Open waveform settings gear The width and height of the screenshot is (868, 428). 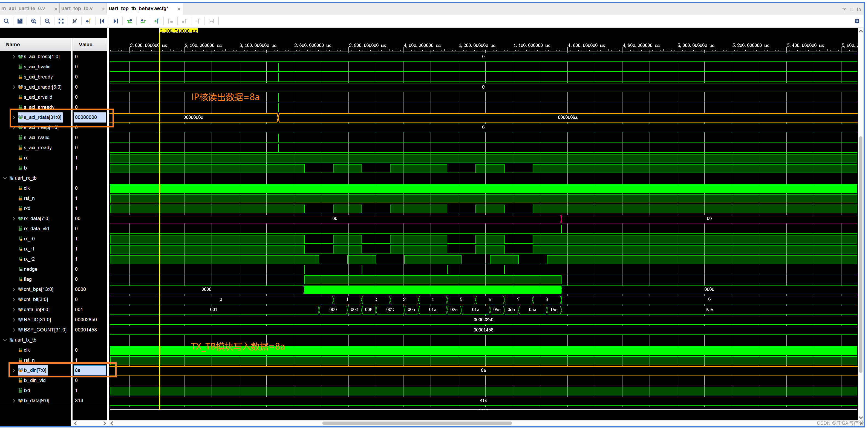(857, 21)
